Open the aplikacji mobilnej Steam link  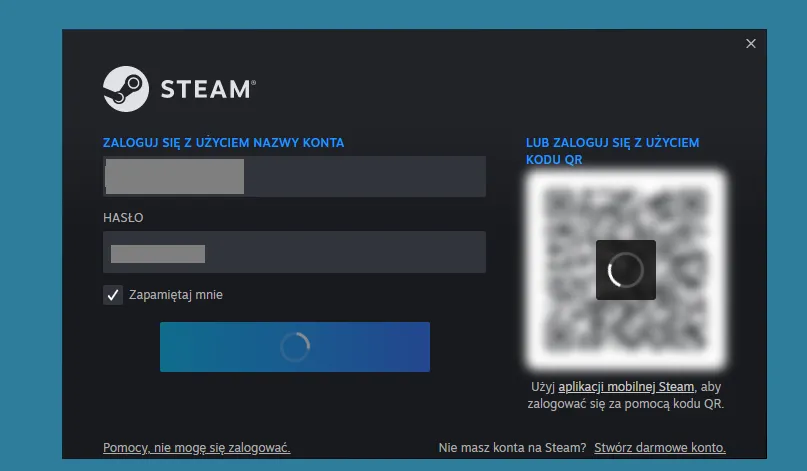click(x=626, y=387)
